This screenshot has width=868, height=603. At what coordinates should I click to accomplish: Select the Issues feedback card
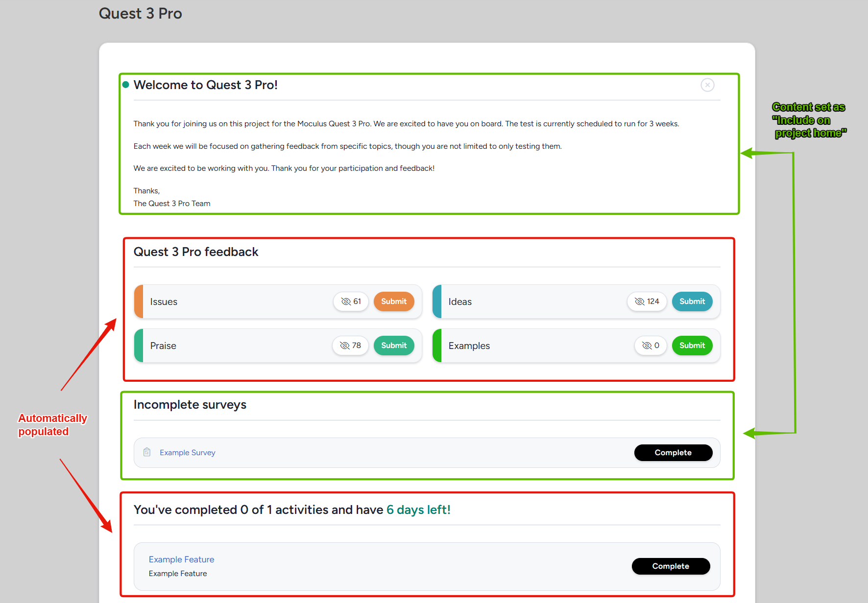[278, 301]
